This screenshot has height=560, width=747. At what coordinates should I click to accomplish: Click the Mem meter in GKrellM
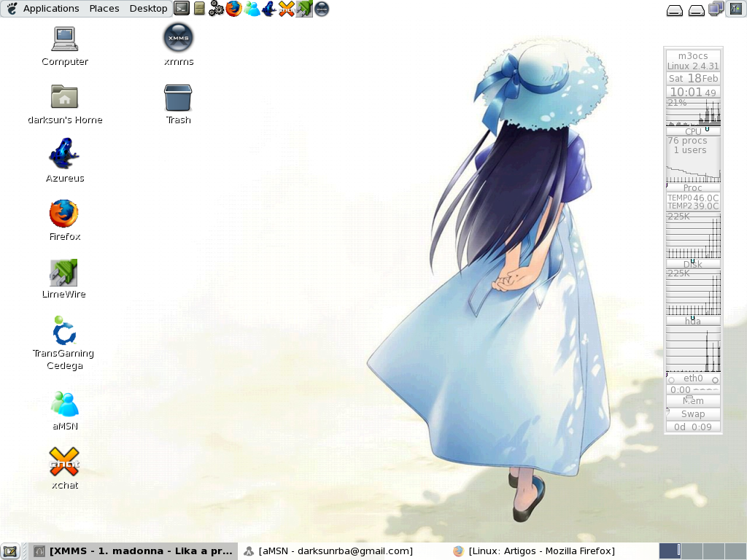693,401
